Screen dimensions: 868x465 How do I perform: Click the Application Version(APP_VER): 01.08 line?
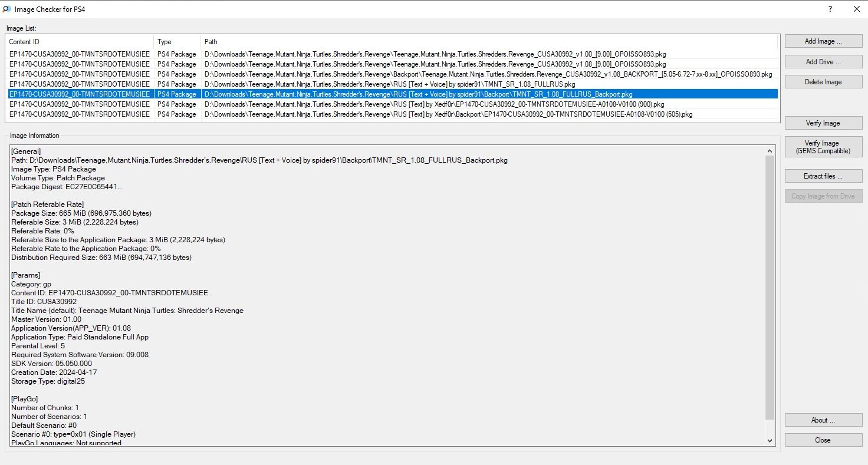[x=71, y=328]
